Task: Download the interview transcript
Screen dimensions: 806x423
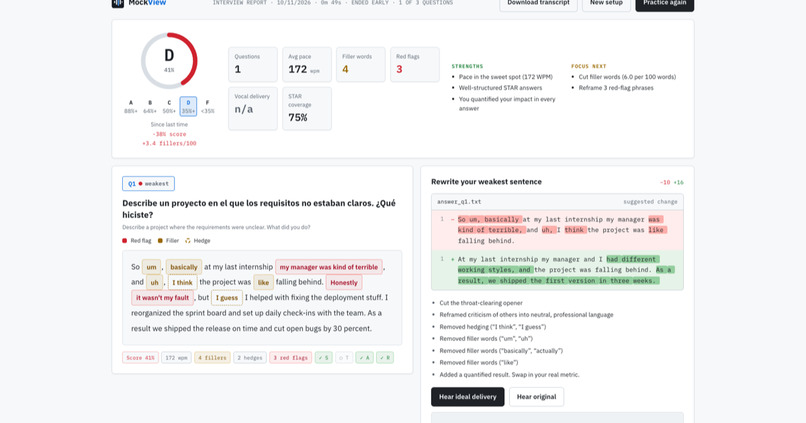Action: click(538, 4)
